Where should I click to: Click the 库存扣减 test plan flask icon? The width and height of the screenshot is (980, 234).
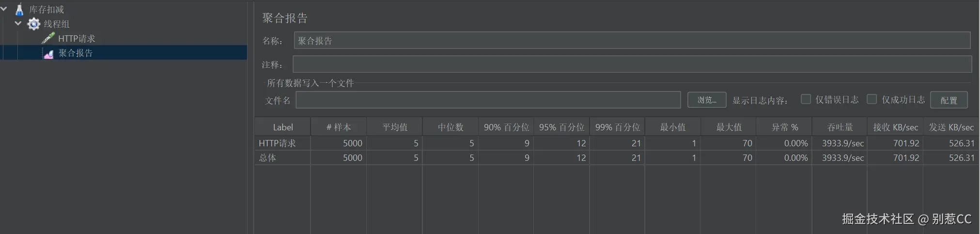point(19,9)
